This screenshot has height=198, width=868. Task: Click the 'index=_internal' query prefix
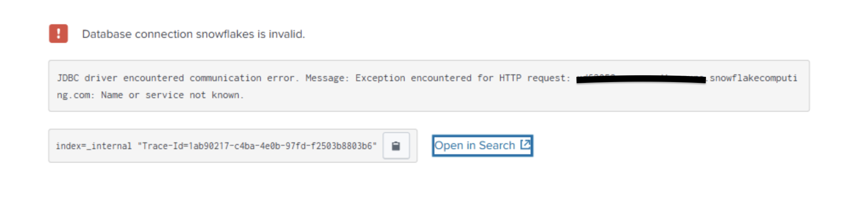pyautogui.click(x=94, y=146)
